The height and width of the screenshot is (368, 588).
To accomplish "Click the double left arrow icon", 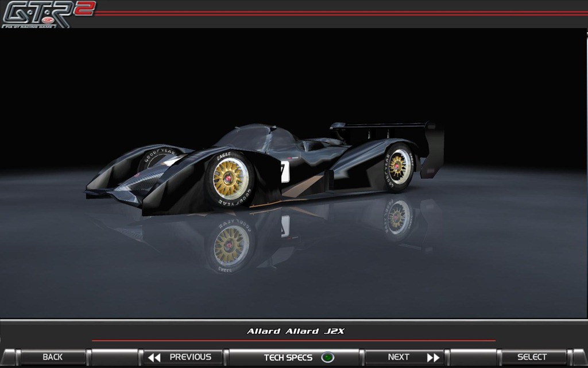I will pyautogui.click(x=154, y=358).
